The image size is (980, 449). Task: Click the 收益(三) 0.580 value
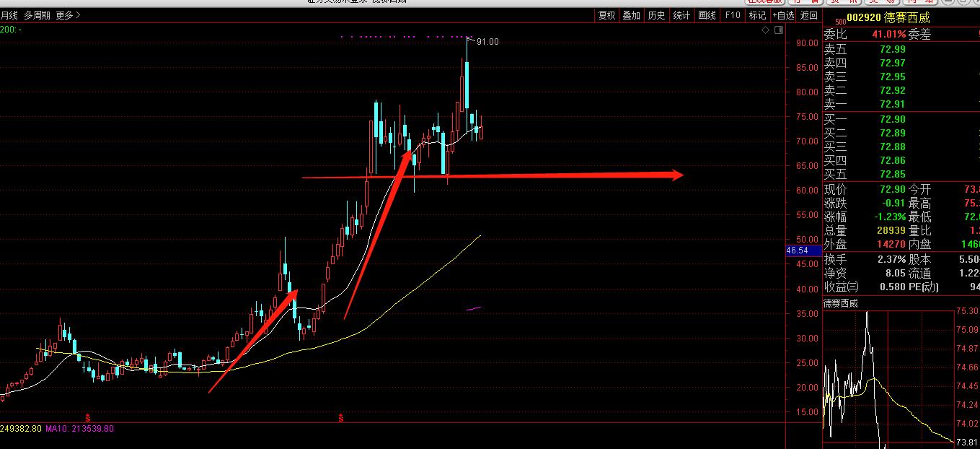click(x=893, y=287)
